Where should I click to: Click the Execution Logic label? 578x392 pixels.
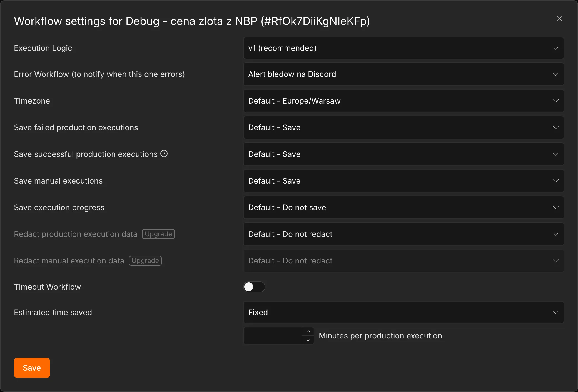pos(43,48)
